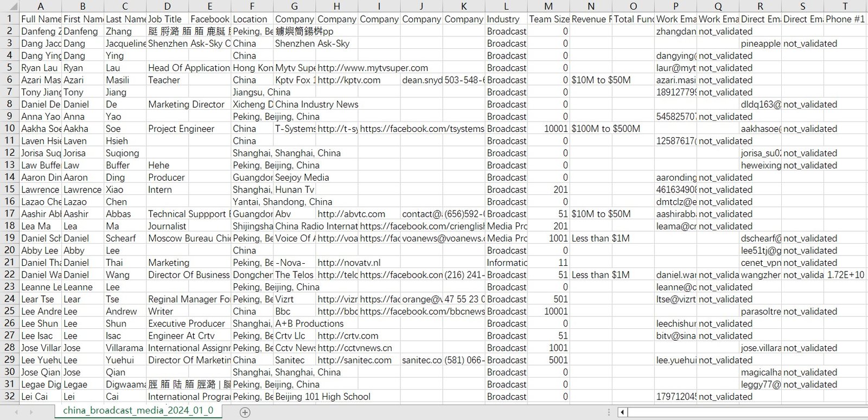The width and height of the screenshot is (868, 420).
Task: Click the 'Executive Producer' cell
Action: pyautogui.click(x=186, y=323)
